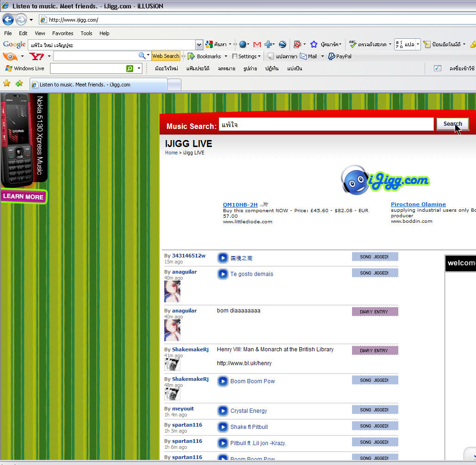This screenshot has width=476, height=465.
Task: Click the Yahoo magnifier search icon
Action: tap(142, 56)
